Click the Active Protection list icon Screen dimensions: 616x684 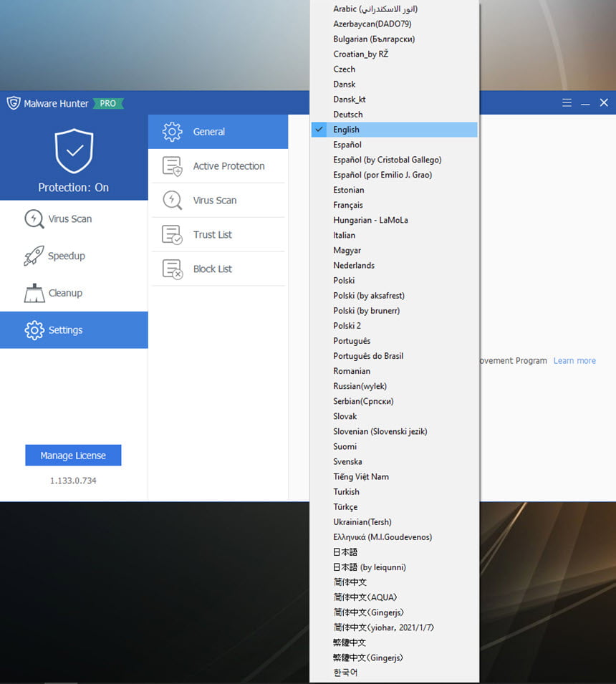pos(172,166)
